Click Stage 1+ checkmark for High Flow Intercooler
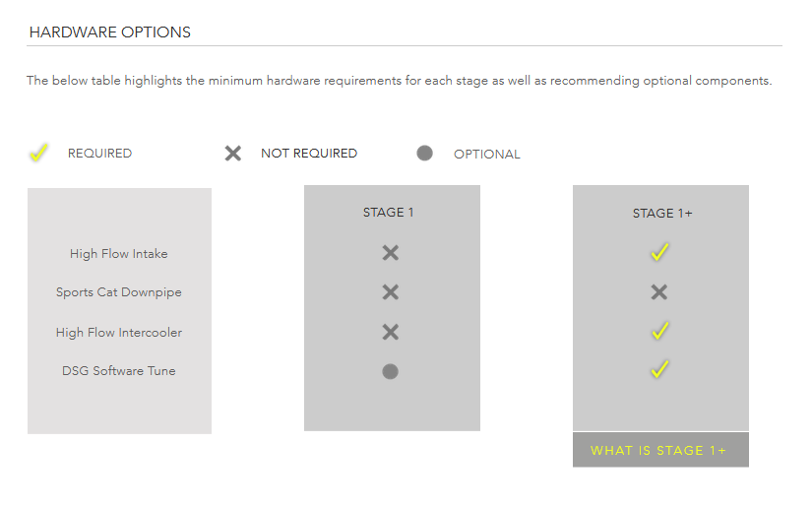The width and height of the screenshot is (812, 507). click(x=659, y=331)
